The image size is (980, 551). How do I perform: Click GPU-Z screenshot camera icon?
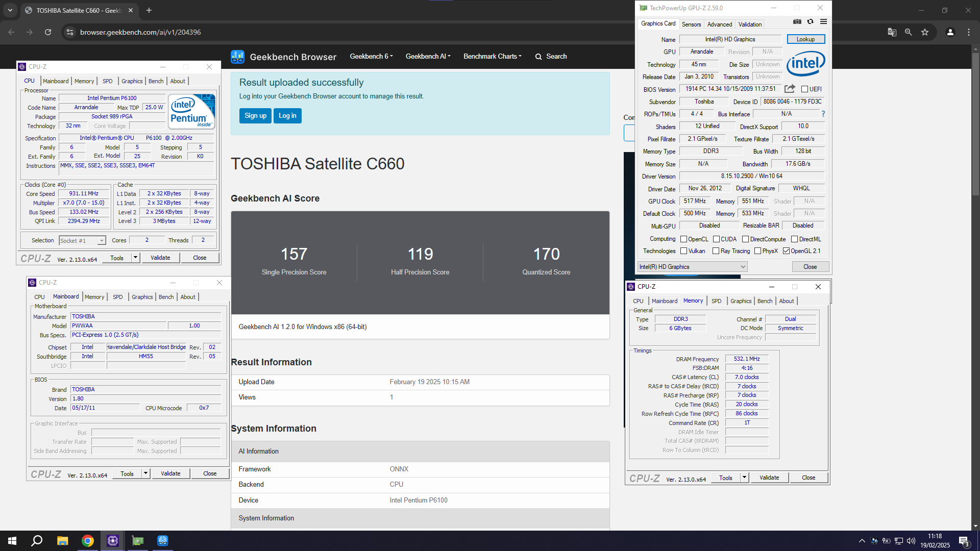tap(797, 22)
